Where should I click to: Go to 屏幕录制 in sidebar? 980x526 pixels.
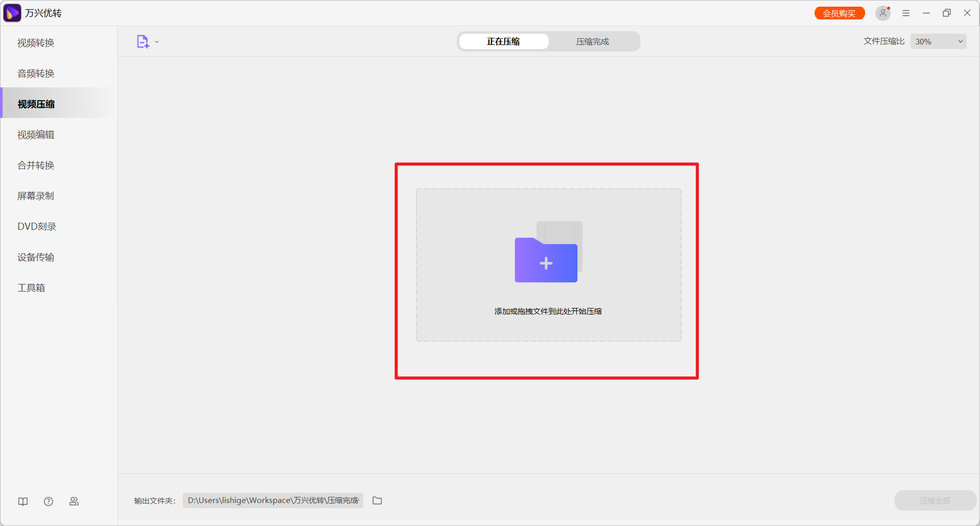[36, 196]
